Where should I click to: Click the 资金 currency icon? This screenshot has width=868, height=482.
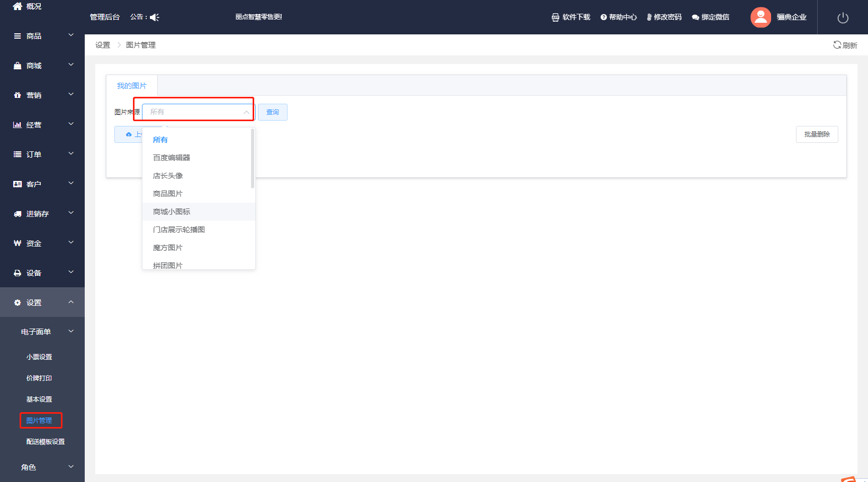click(17, 243)
